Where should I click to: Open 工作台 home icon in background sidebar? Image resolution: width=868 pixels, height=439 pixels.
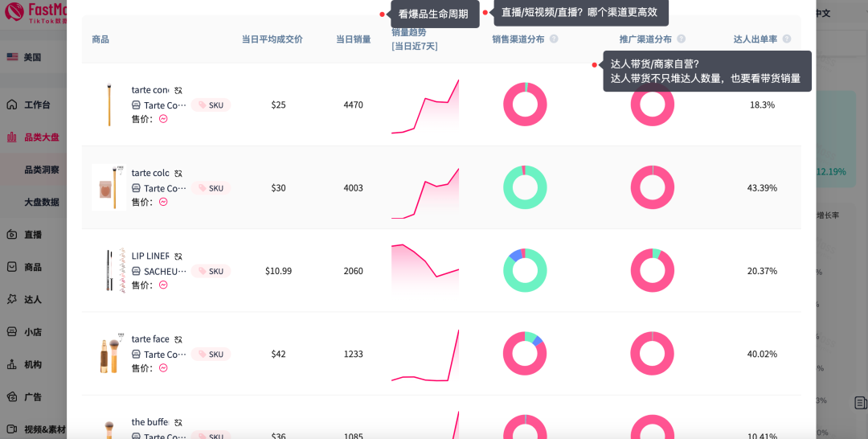[x=11, y=105]
